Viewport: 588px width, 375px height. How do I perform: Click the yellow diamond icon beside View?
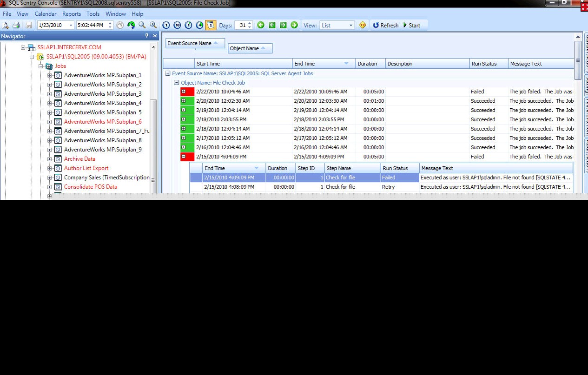click(363, 25)
